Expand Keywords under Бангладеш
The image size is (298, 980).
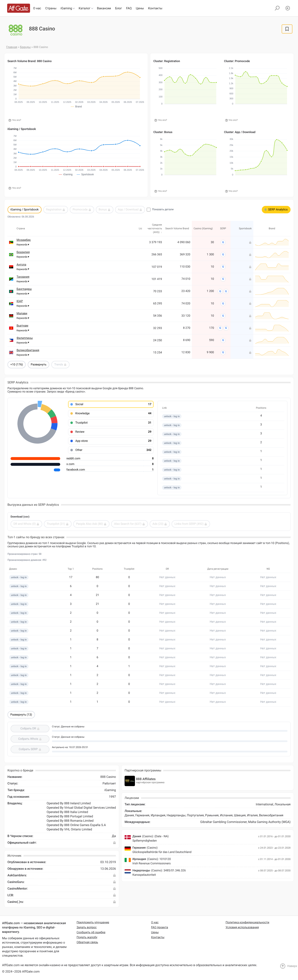23,294
